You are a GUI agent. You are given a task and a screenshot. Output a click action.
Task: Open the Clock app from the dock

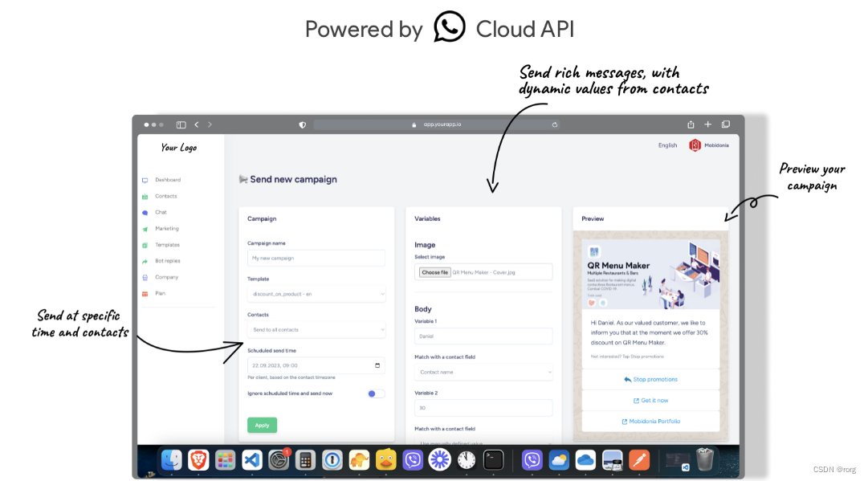click(466, 460)
